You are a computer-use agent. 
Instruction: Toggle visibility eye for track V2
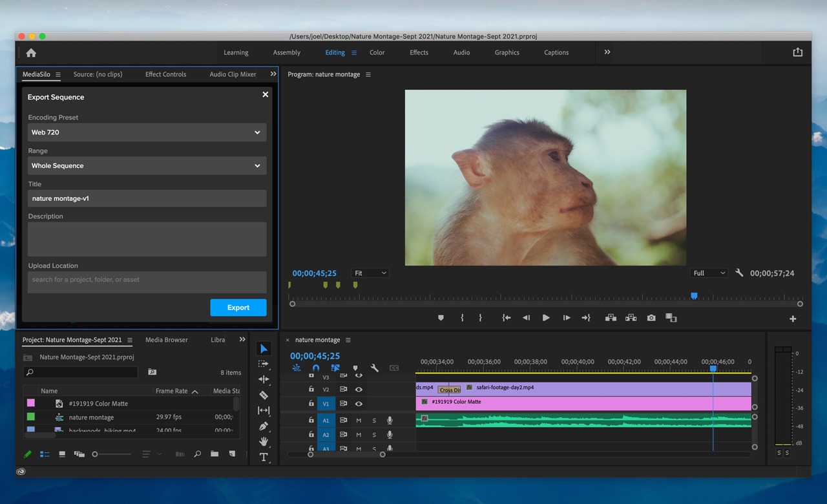359,390
